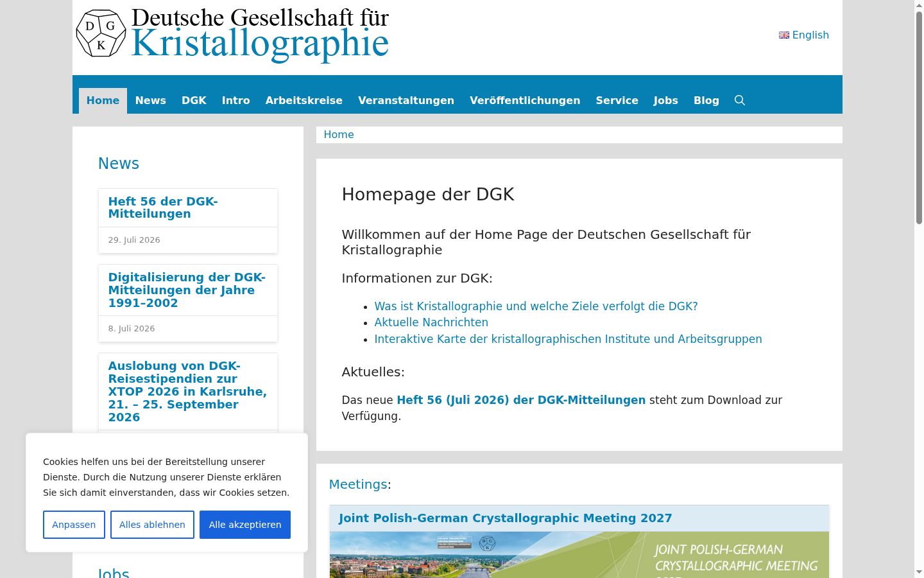The image size is (924, 578).
Task: Click Anpassen in the cookie banner
Action: [74, 525]
